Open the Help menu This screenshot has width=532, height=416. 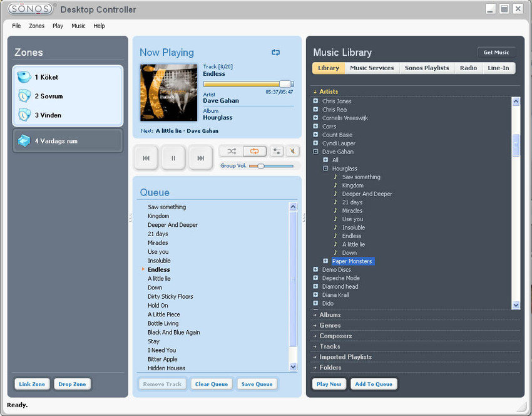(x=99, y=26)
